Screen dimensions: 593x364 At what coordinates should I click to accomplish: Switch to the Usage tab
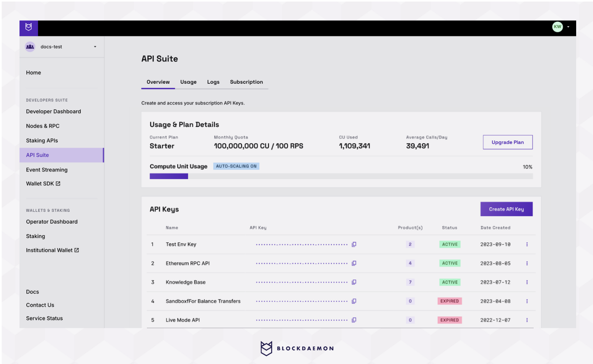click(x=188, y=82)
